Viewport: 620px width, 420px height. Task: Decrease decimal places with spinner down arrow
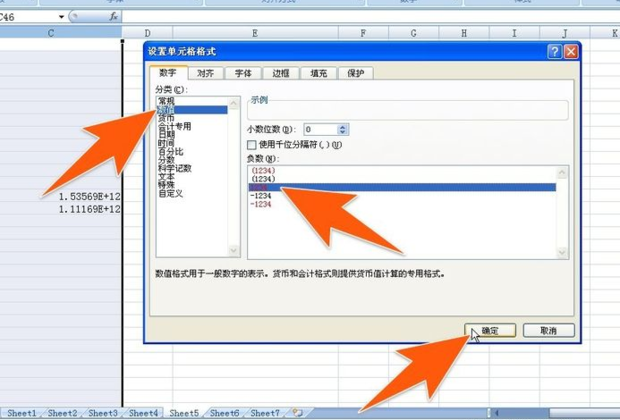pos(342,132)
